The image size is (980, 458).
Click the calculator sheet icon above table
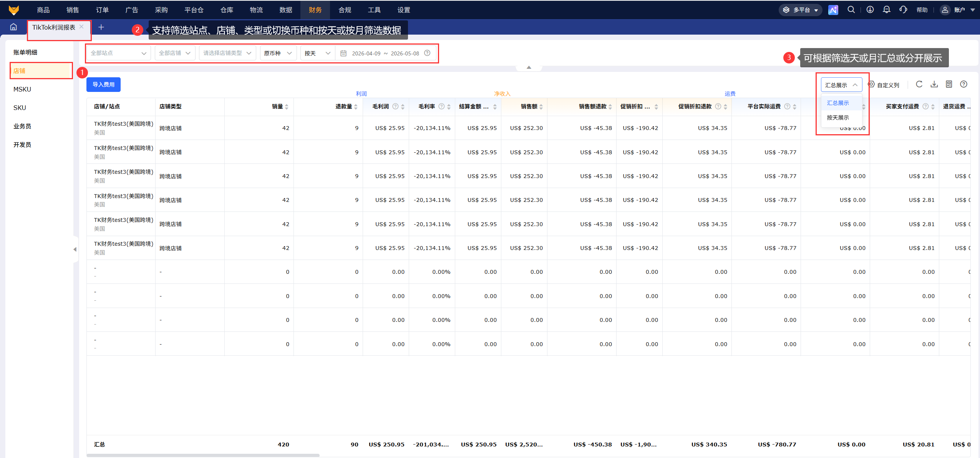coord(949,84)
